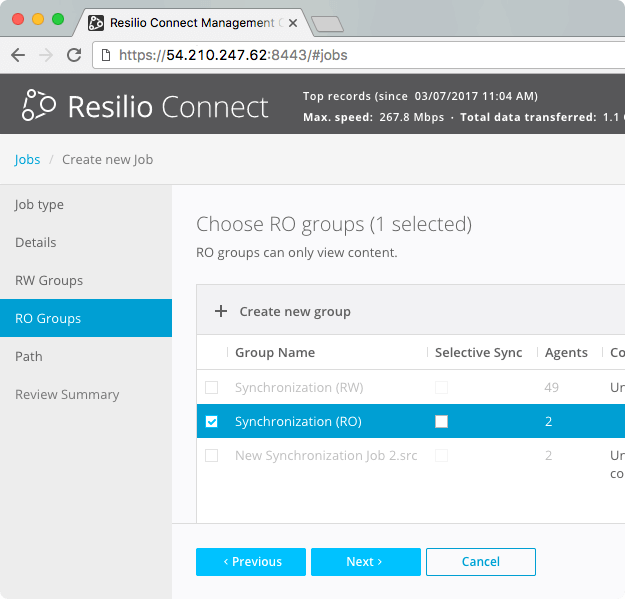Uncheck the Synchronization (RO) group checkbox
625x599 pixels.
point(211,421)
